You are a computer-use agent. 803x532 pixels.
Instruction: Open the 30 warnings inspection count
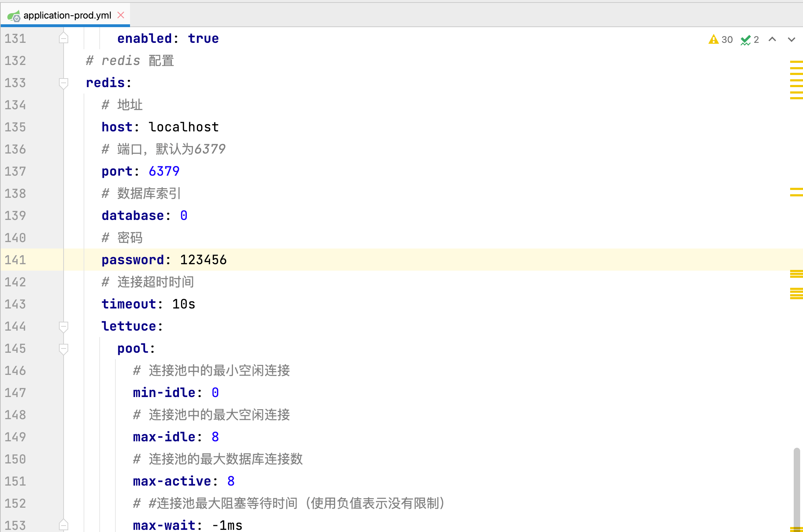point(727,39)
